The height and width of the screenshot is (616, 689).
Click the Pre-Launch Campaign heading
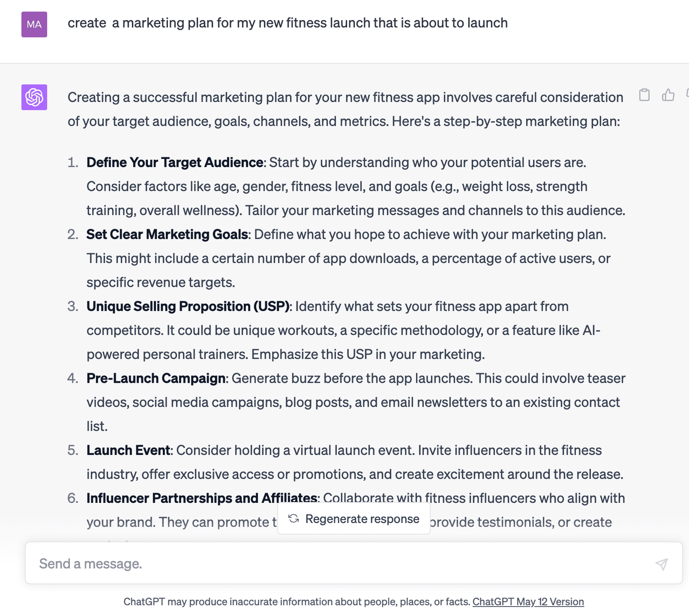click(x=156, y=378)
